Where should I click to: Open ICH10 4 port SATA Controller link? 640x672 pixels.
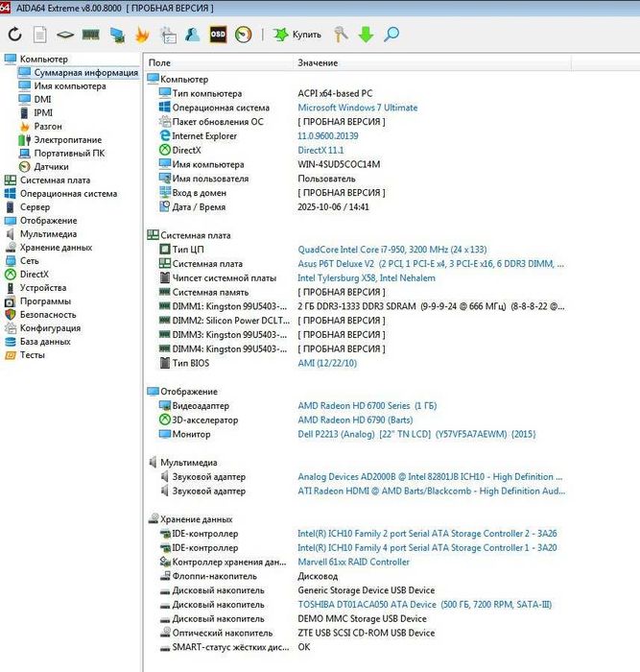tap(427, 548)
